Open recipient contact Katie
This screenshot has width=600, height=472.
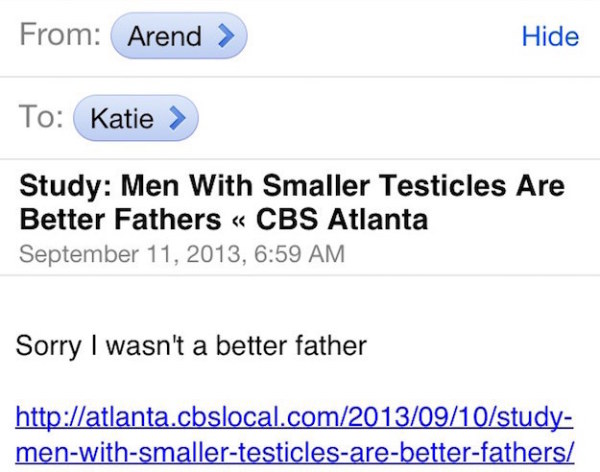coord(136,118)
